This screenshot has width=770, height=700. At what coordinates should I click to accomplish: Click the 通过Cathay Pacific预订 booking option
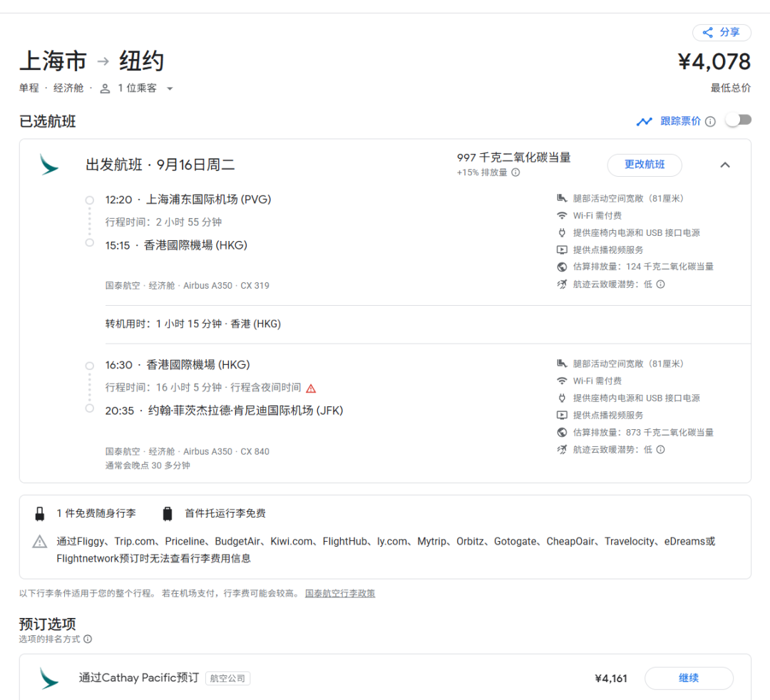138,678
